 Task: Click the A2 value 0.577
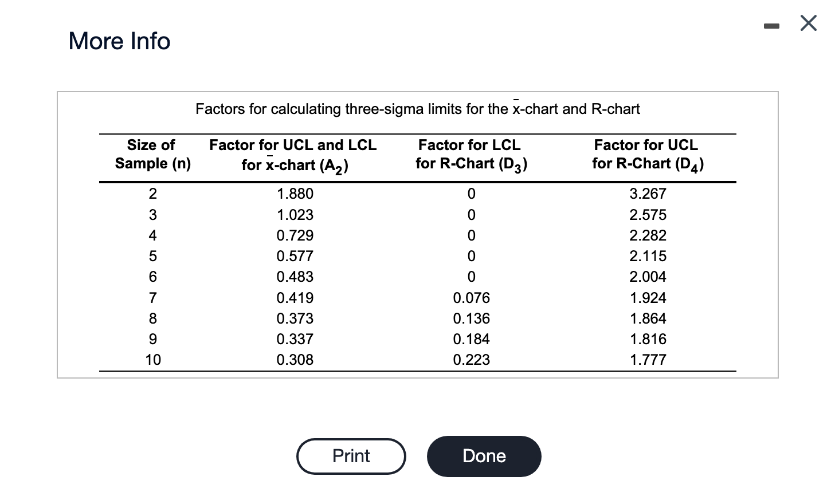295,256
